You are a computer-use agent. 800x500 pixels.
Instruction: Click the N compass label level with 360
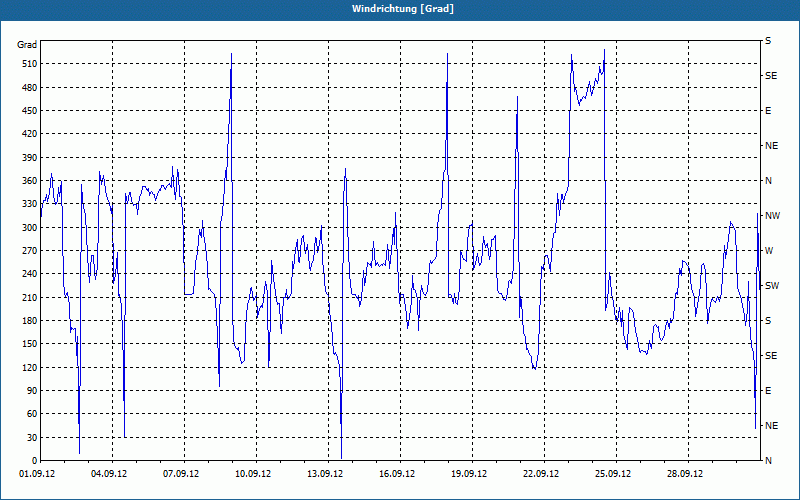pyautogui.click(x=768, y=181)
